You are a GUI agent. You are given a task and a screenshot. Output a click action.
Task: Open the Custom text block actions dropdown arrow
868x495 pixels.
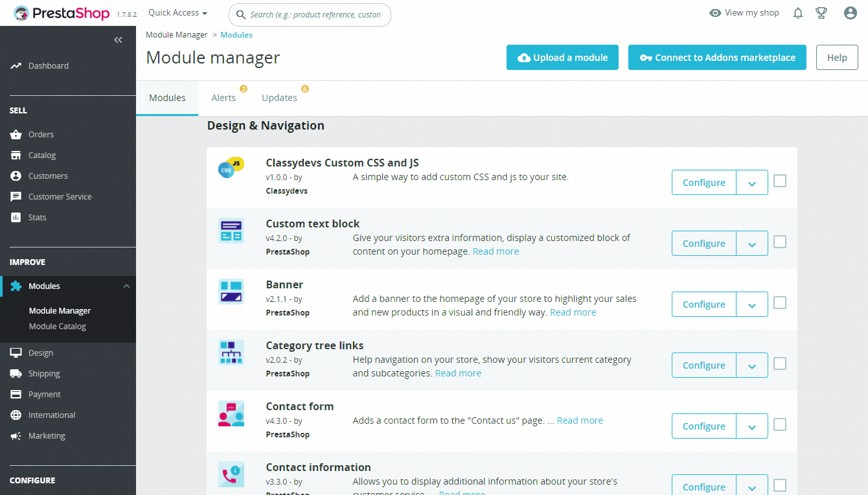[x=752, y=244]
